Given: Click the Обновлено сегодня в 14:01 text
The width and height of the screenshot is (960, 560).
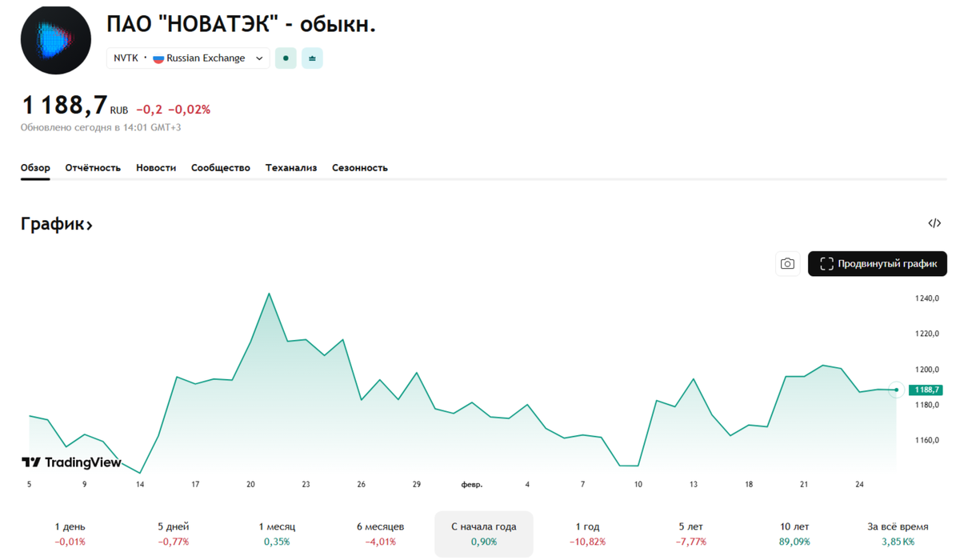Looking at the screenshot, I should pos(101,127).
